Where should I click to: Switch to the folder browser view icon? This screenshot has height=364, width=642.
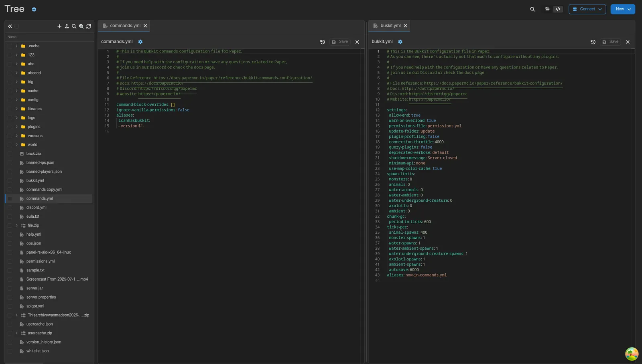pos(547,9)
